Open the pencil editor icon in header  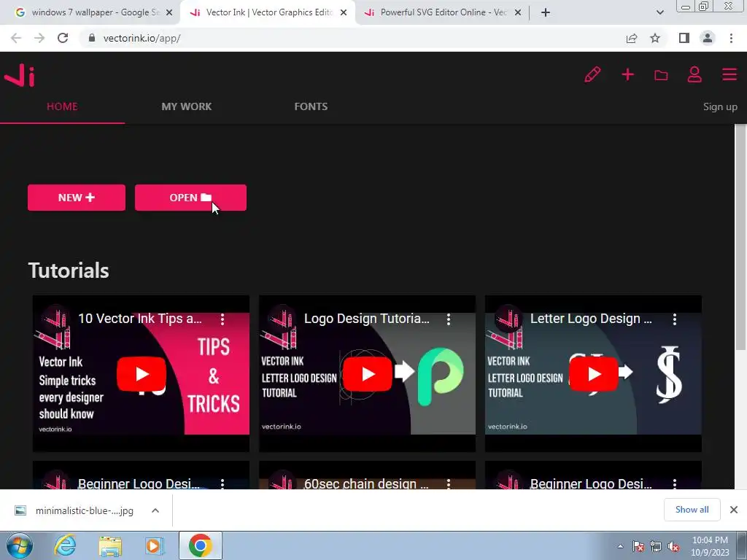pyautogui.click(x=592, y=75)
